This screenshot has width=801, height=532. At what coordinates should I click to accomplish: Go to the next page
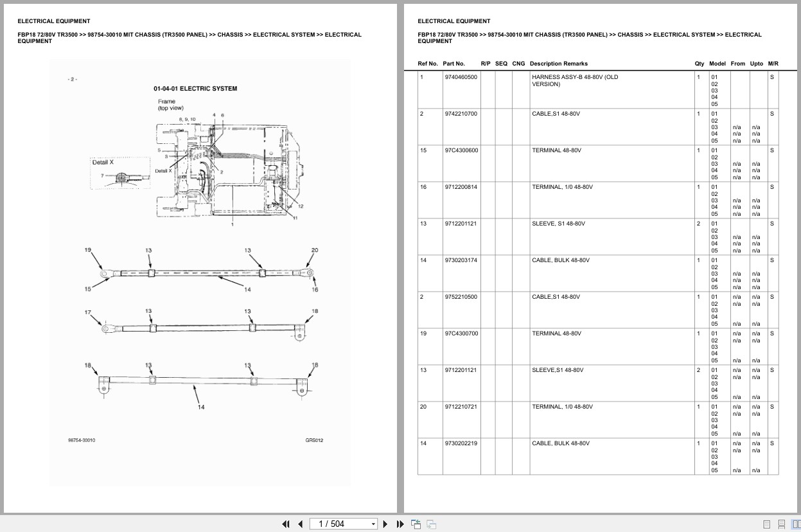tap(385, 524)
